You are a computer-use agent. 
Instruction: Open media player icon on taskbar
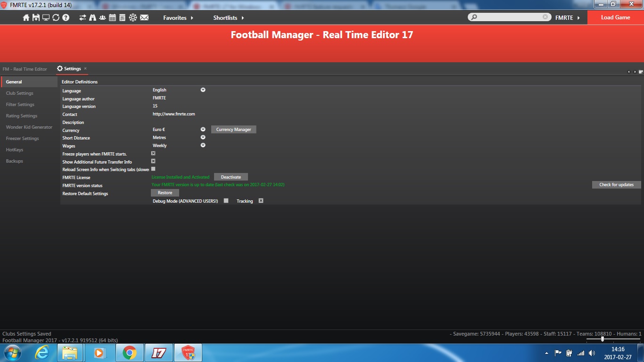coord(99,353)
